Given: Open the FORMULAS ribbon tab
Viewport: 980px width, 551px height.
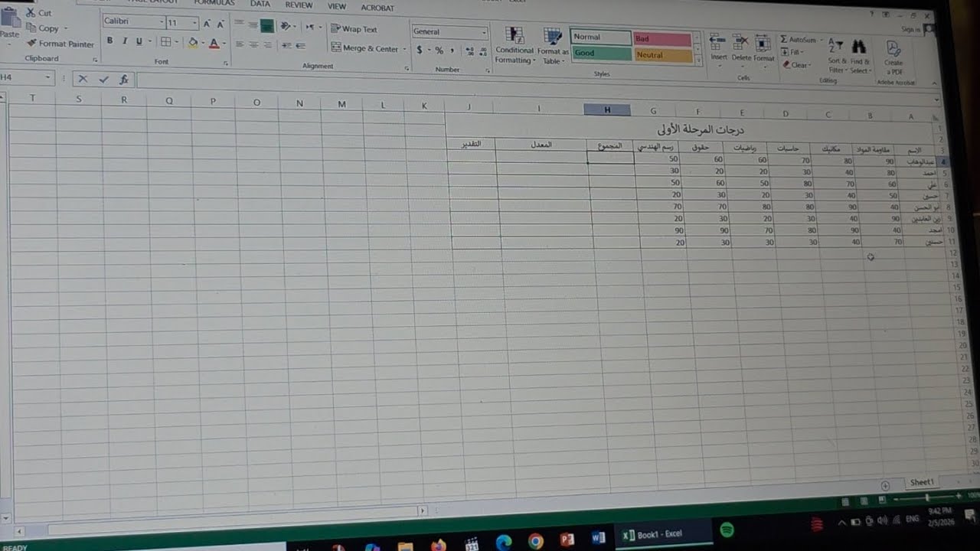Looking at the screenshot, I should pyautogui.click(x=214, y=3).
